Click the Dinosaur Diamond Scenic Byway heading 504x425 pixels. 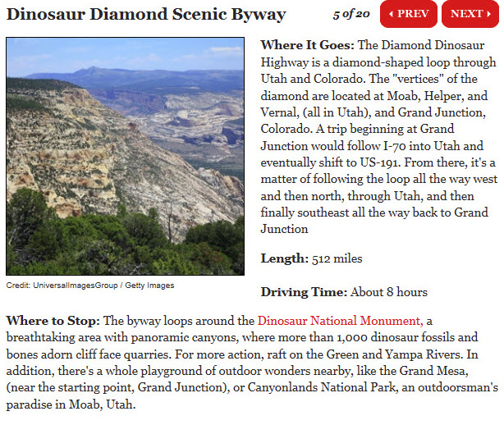[146, 15]
